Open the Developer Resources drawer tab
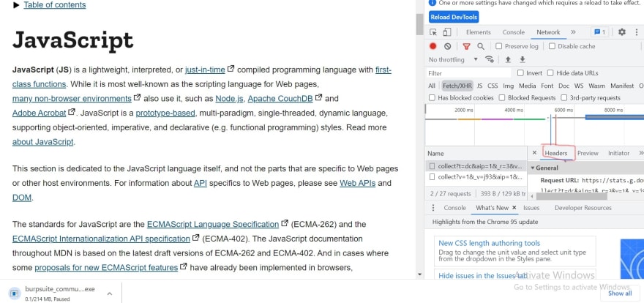The image size is (644, 303). [x=583, y=208]
